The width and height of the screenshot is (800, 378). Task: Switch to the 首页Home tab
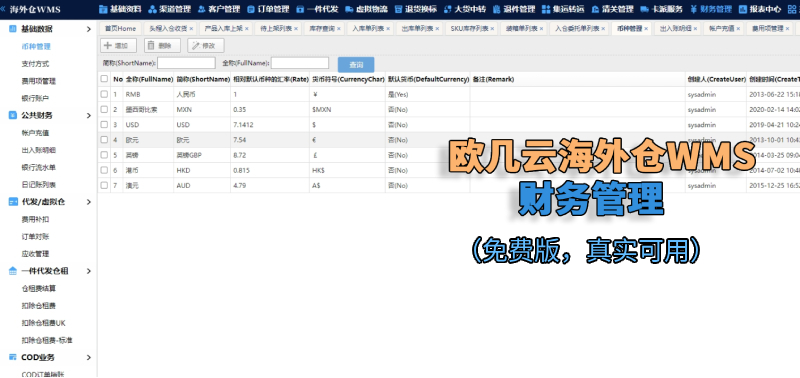click(120, 29)
